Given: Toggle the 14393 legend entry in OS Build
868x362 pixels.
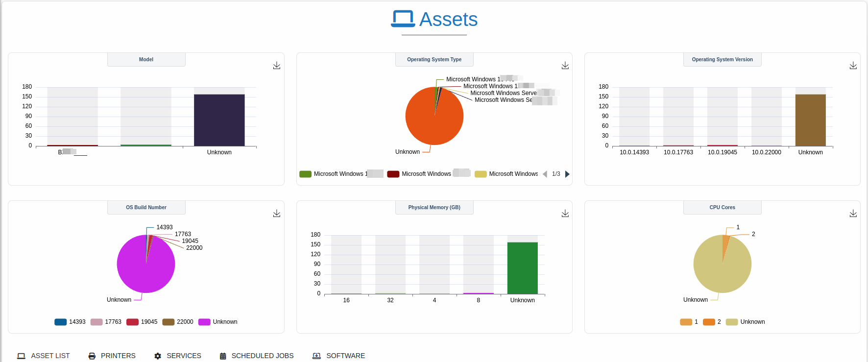Looking at the screenshot, I should point(70,322).
